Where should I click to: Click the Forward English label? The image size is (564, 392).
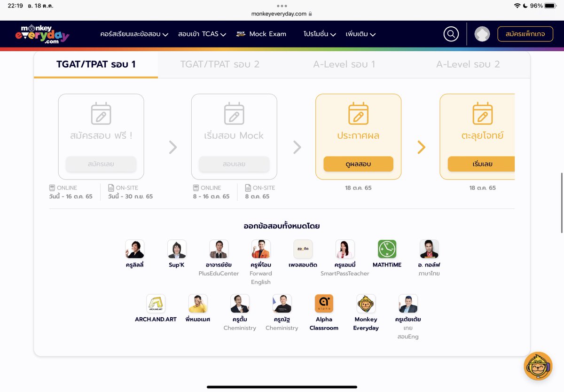pos(261,278)
